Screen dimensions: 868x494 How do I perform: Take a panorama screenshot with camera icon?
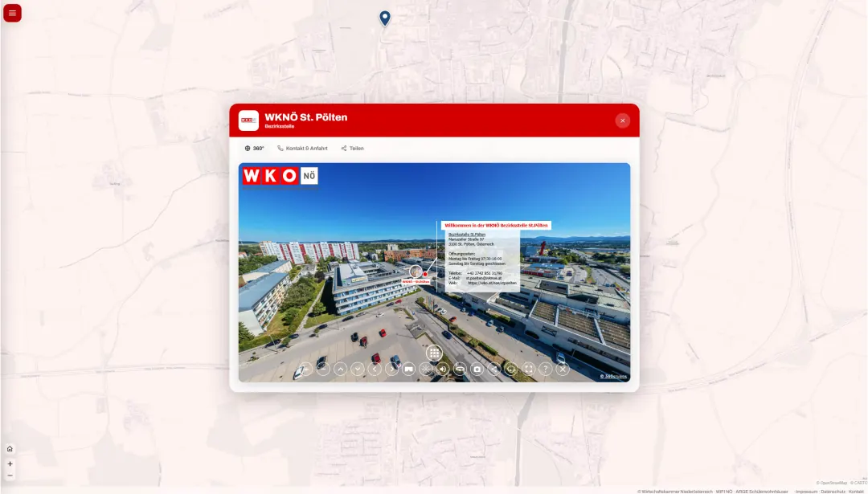(x=477, y=369)
